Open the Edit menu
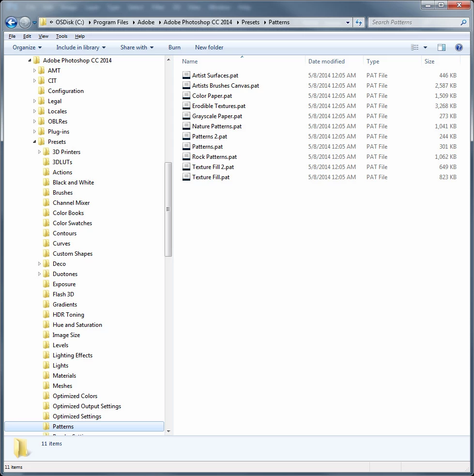The width and height of the screenshot is (474, 476). pyautogui.click(x=27, y=36)
